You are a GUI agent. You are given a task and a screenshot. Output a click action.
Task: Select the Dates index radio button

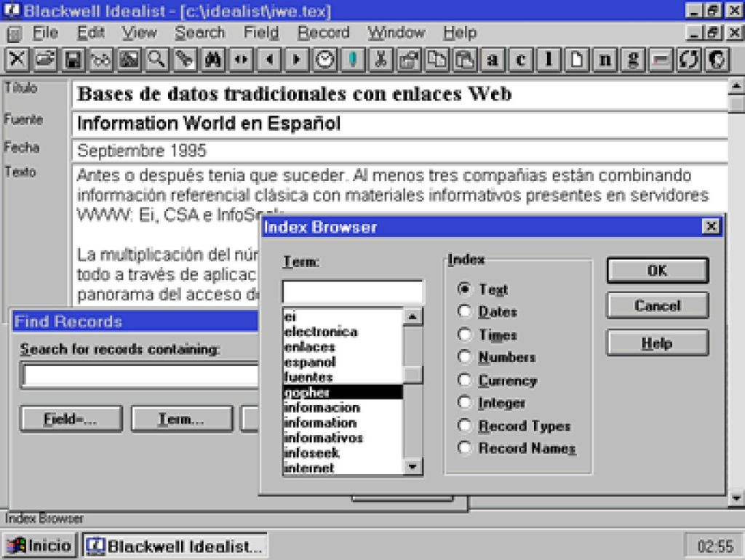point(464,312)
